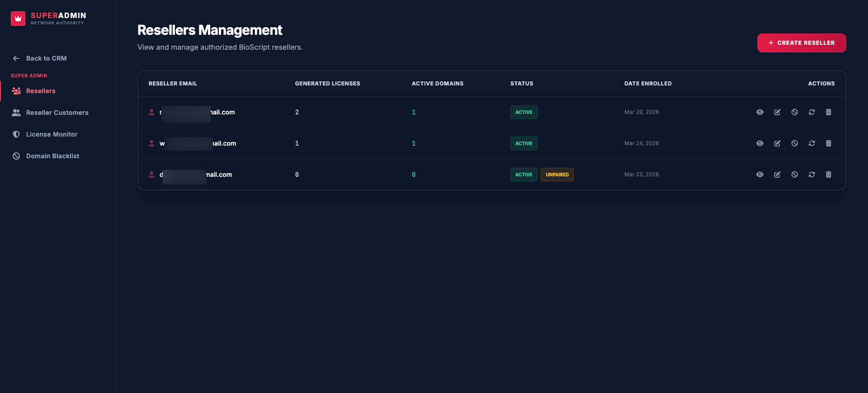
Task: Open the Reseller Customers sidebar item
Action: pyautogui.click(x=58, y=113)
